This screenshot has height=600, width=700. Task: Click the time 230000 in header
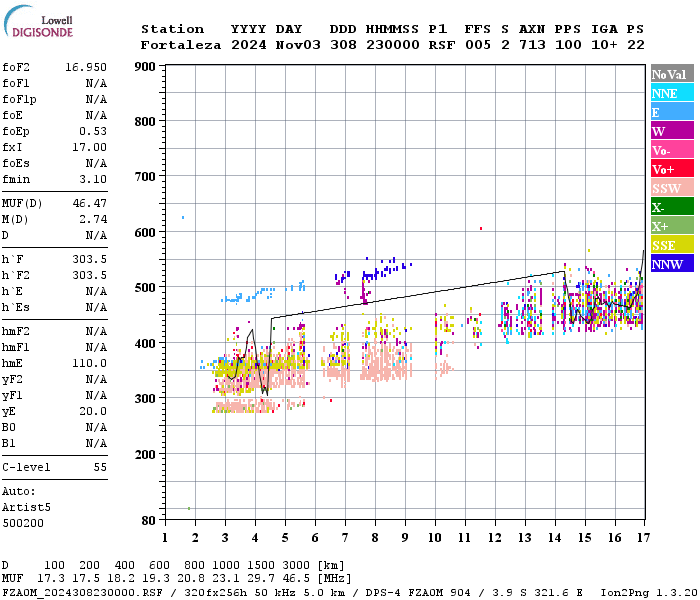click(x=393, y=45)
